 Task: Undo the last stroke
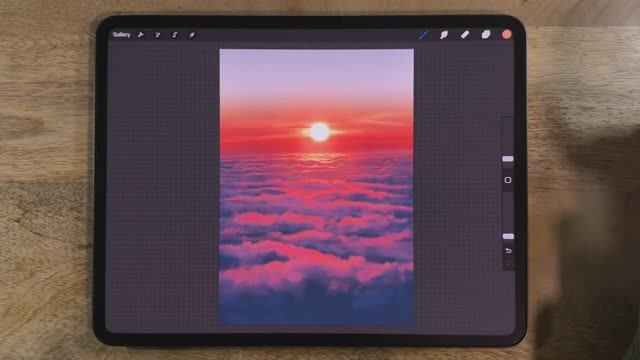[508, 251]
